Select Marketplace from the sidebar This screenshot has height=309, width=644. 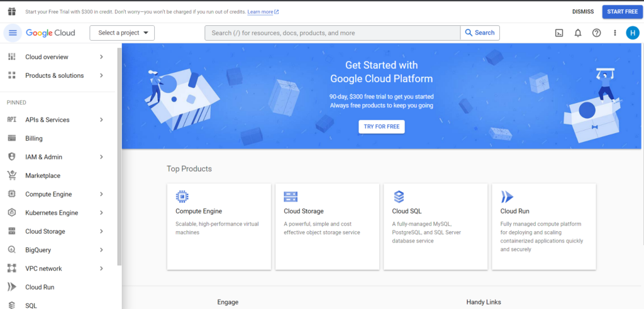(43, 176)
